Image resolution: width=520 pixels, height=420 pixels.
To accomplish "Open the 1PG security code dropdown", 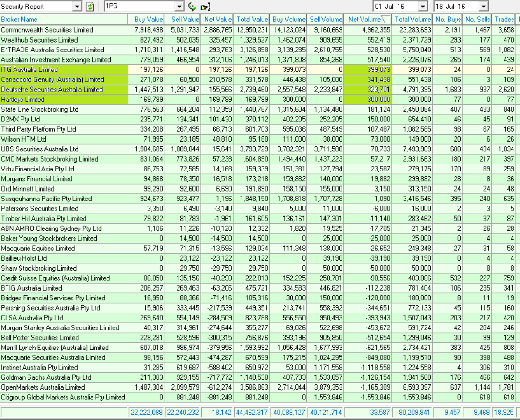I will pyautogui.click(x=179, y=6).
